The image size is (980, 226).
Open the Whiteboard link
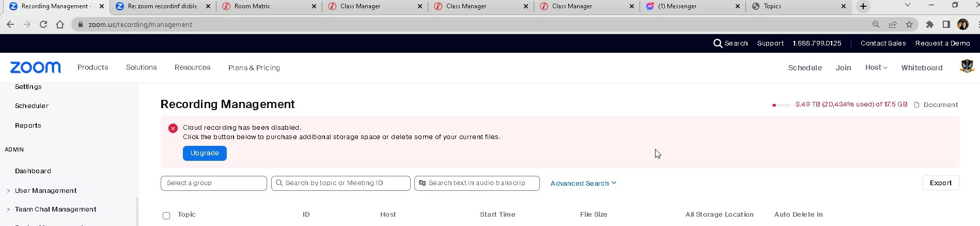(922, 68)
